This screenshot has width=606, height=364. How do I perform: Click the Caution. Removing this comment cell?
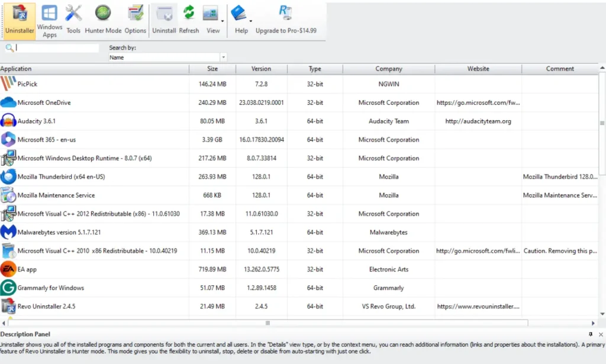pos(560,251)
